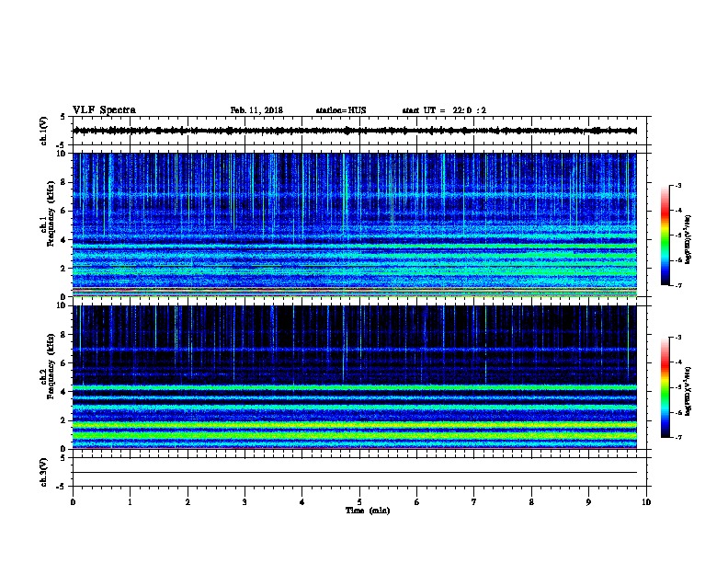The image size is (728, 563).
Task: Click the ch.1 spectrogram color scale bar
Action: [x=665, y=236]
